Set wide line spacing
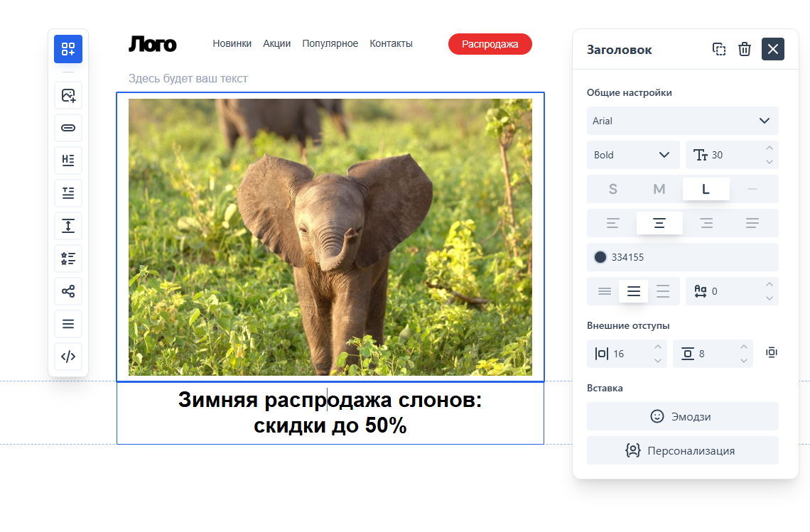 663,291
